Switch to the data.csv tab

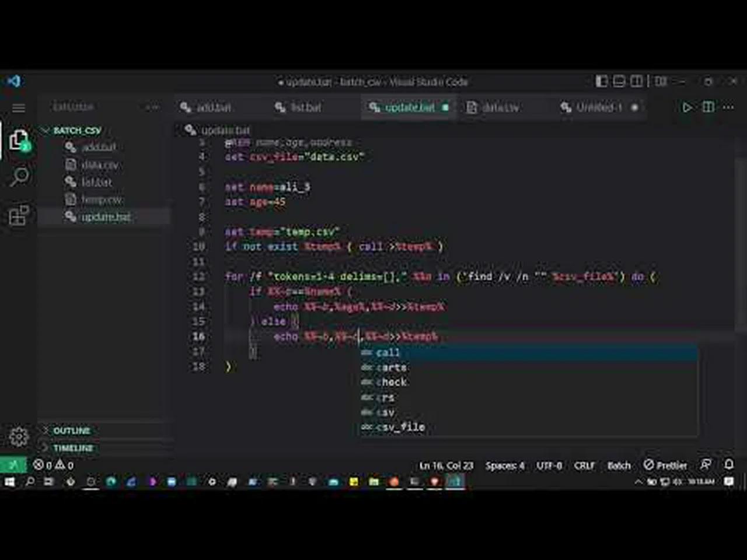pos(500,107)
